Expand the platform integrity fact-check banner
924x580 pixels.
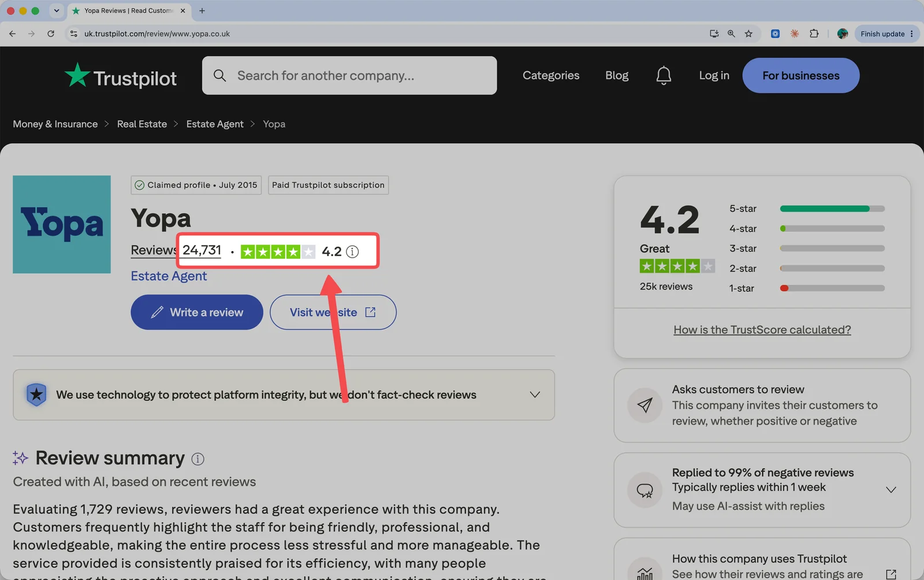pyautogui.click(x=535, y=395)
